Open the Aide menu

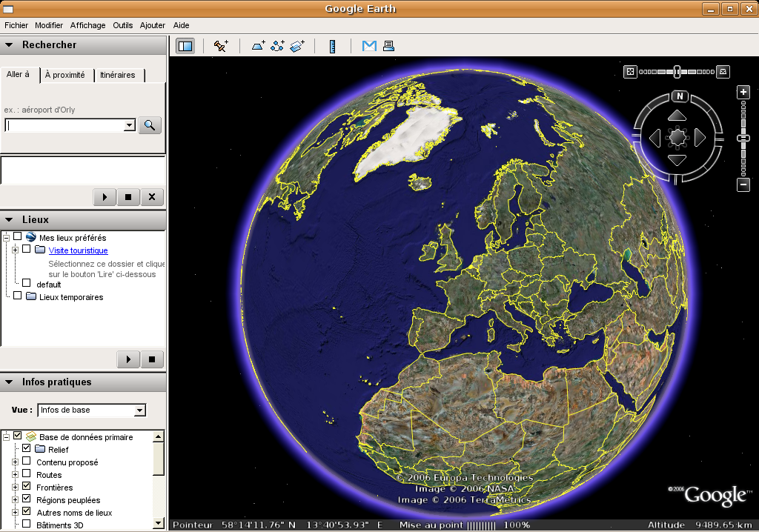tap(181, 25)
